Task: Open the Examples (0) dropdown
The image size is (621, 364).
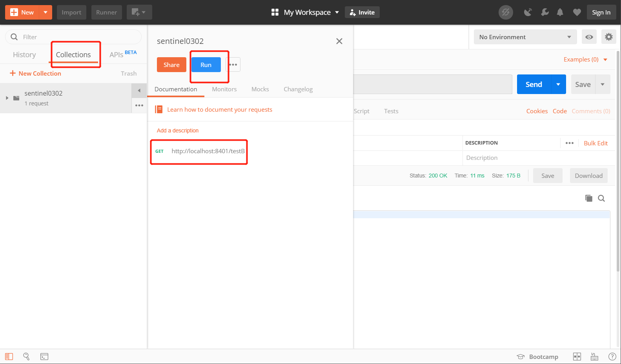Action: pyautogui.click(x=585, y=59)
